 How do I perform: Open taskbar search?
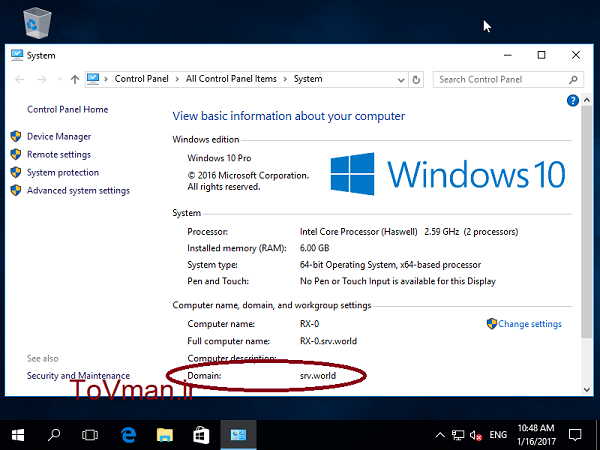click(x=54, y=435)
